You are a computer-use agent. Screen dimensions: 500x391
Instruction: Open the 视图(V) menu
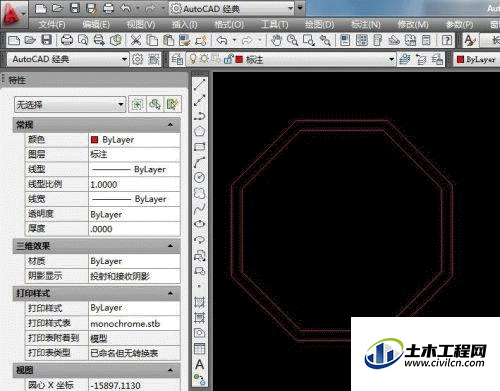141,24
